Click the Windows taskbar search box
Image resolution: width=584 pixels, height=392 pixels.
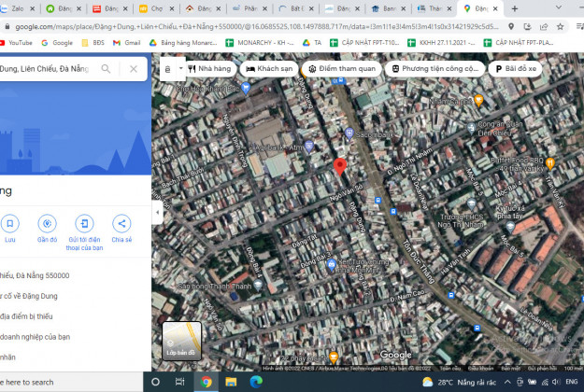pos(72,382)
